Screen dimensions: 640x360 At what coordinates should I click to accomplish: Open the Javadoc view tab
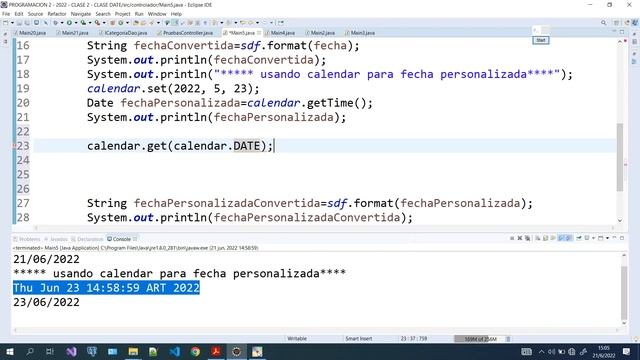click(57, 239)
